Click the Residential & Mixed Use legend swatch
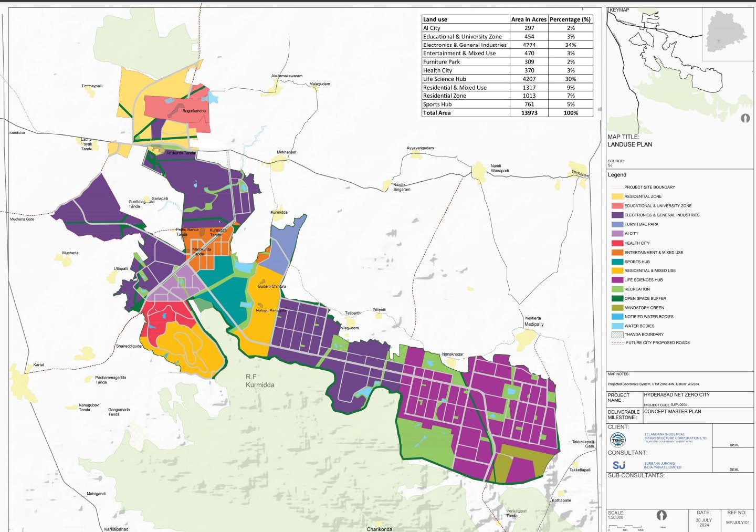 (x=617, y=270)
